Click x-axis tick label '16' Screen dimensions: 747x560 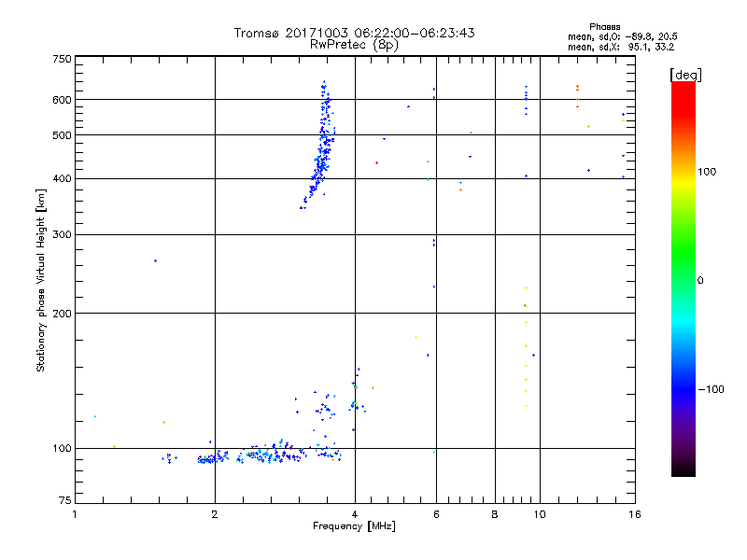[635, 514]
